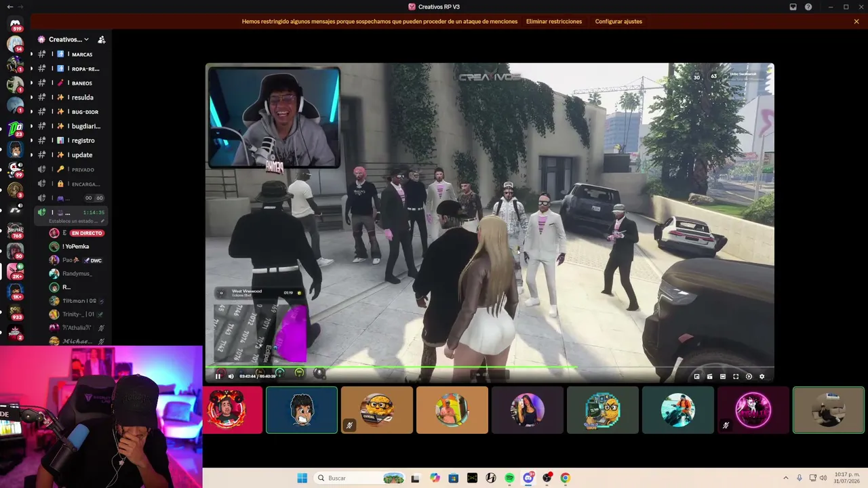Show hidden system tray icons
Image resolution: width=868 pixels, height=488 pixels.
pyautogui.click(x=786, y=478)
